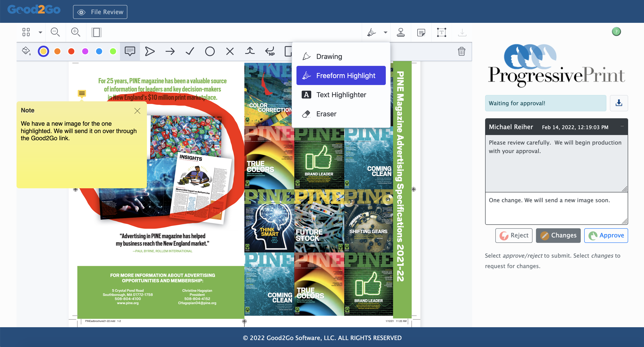Image resolution: width=644 pixels, height=347 pixels.
Task: Toggle the File Review eye button
Action: [x=100, y=12]
